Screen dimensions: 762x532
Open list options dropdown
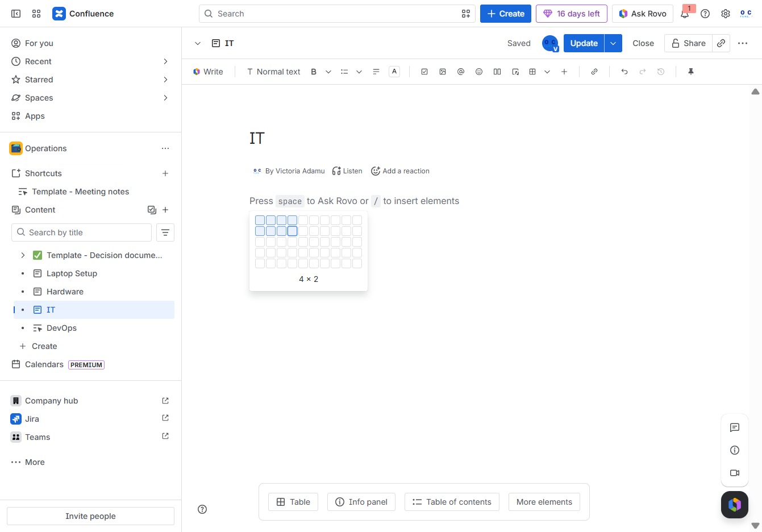click(359, 72)
